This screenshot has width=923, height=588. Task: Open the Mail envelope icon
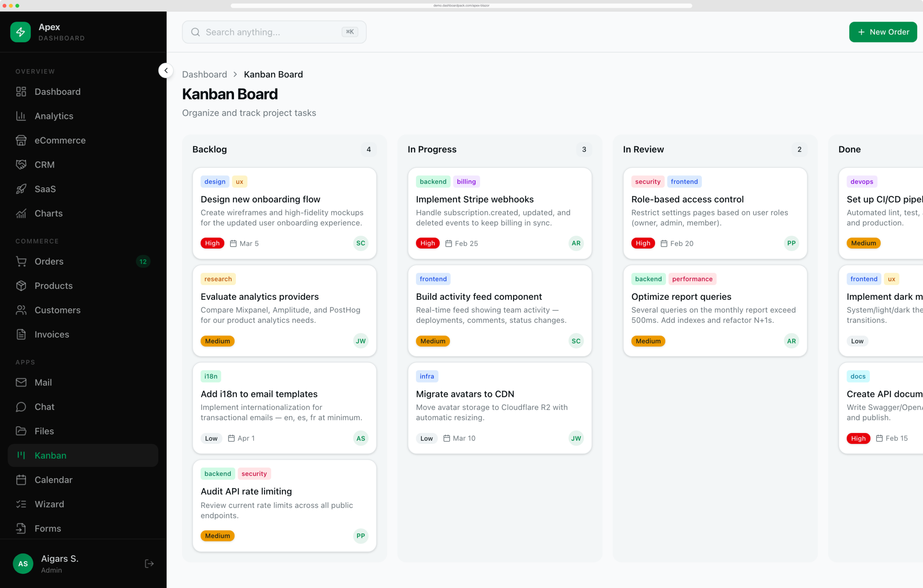tap(21, 382)
